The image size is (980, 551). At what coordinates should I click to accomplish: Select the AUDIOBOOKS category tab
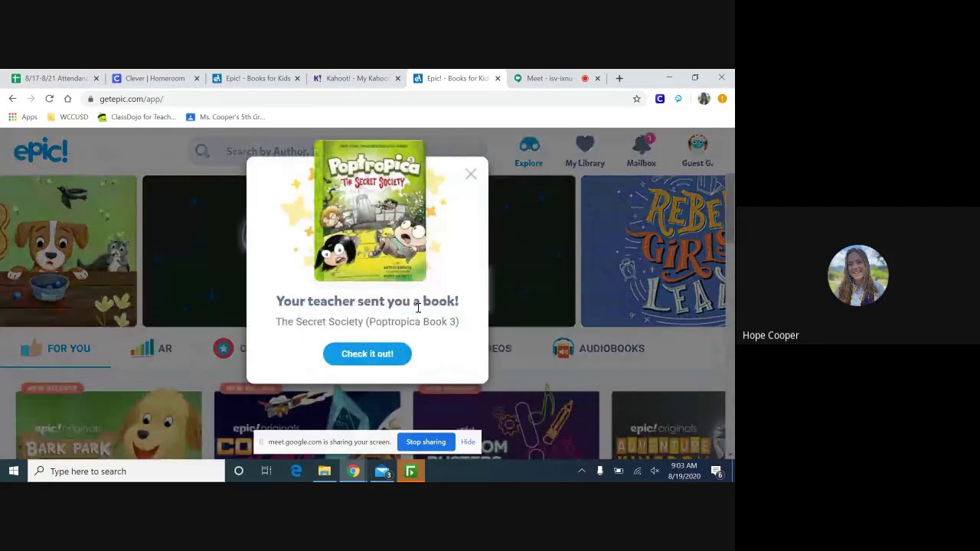pyautogui.click(x=599, y=348)
